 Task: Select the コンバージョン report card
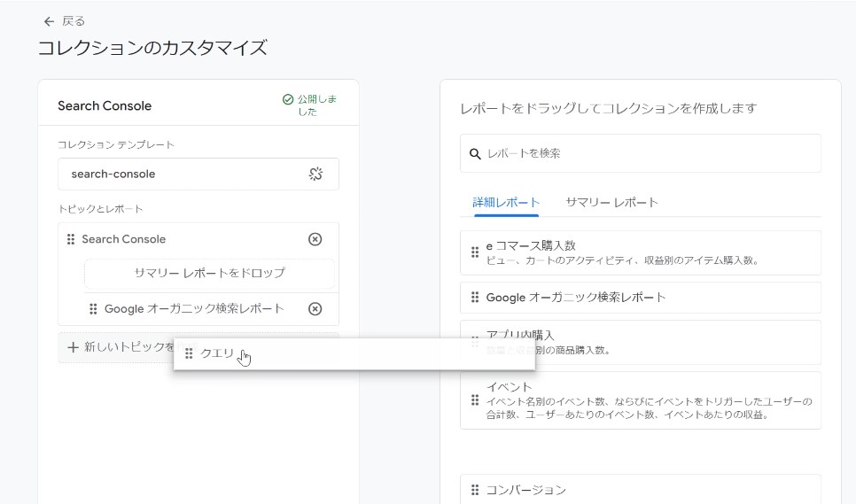(641, 489)
